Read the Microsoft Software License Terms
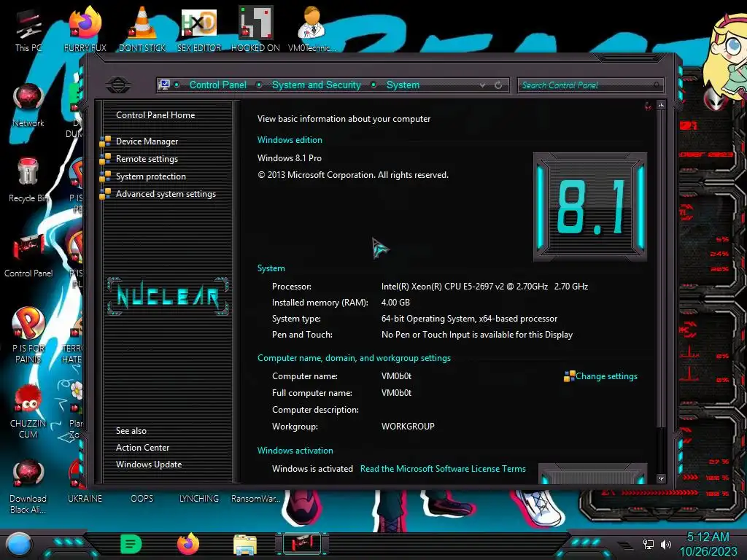Image resolution: width=747 pixels, height=560 pixels. [443, 469]
